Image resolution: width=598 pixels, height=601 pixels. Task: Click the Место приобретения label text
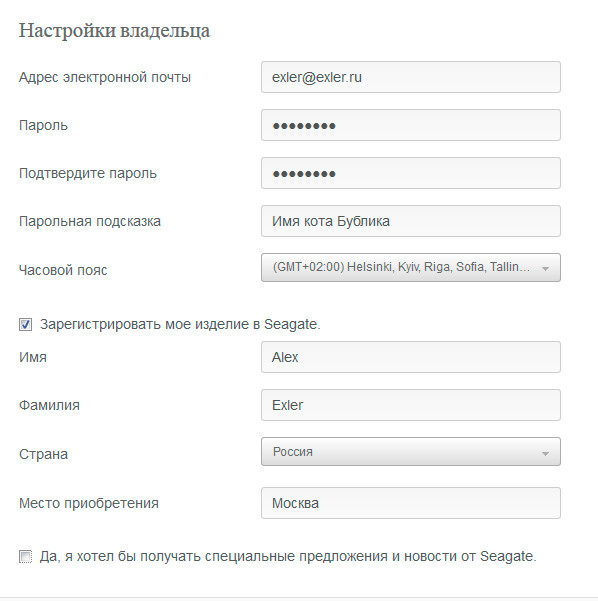click(x=89, y=503)
